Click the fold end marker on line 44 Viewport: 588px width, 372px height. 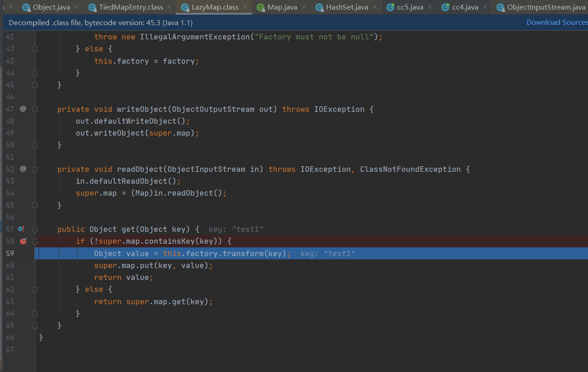click(35, 73)
